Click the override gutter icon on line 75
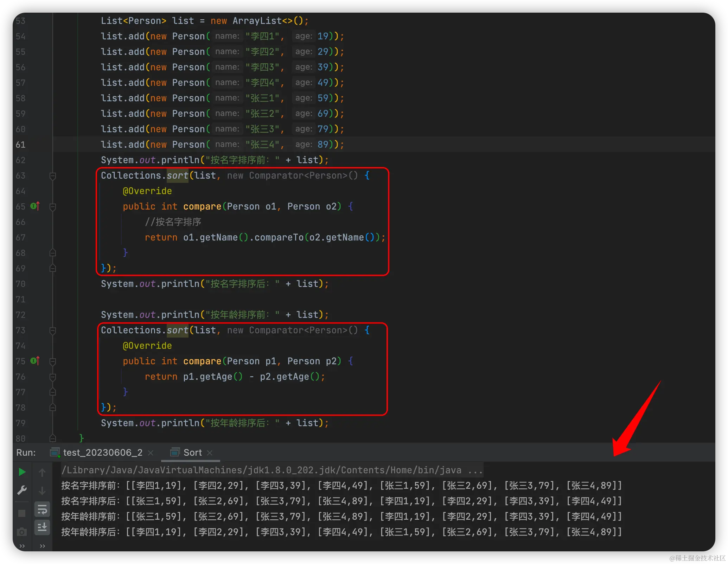The height and width of the screenshot is (564, 728). click(x=35, y=361)
